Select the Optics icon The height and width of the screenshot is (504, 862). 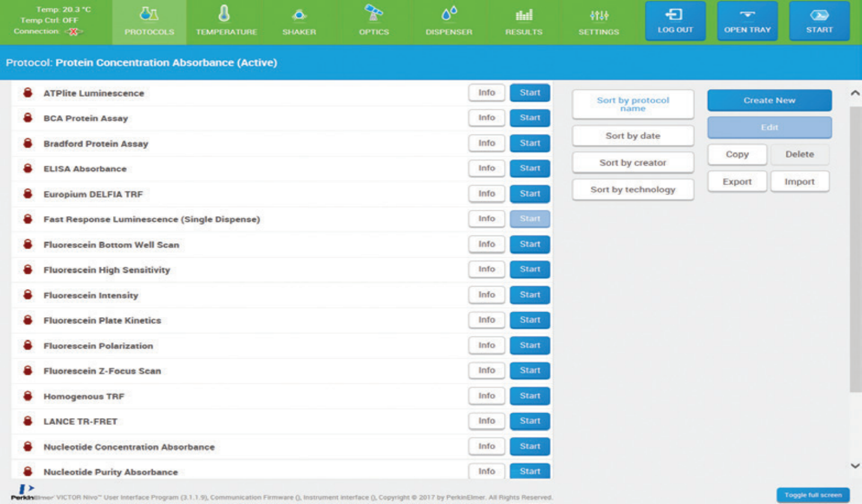click(x=373, y=14)
